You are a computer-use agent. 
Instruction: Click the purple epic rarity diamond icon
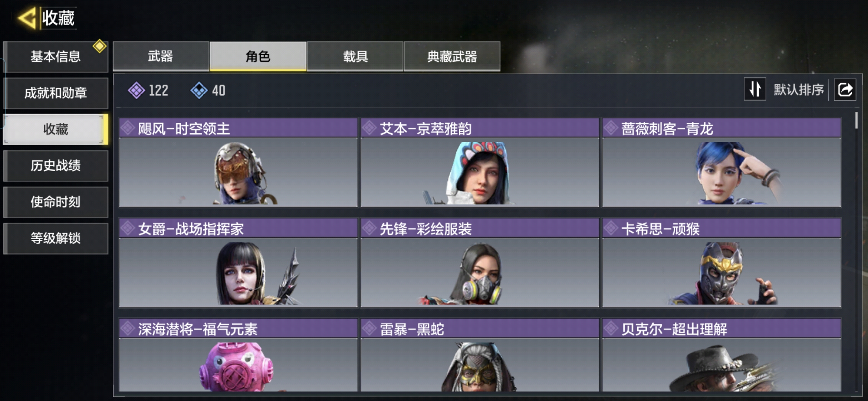point(137,90)
